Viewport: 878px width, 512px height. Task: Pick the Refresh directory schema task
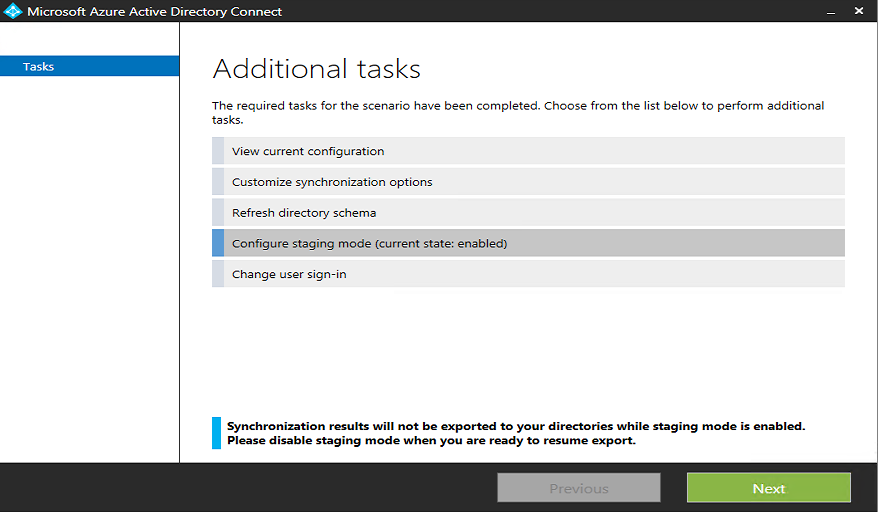pyautogui.click(x=528, y=213)
